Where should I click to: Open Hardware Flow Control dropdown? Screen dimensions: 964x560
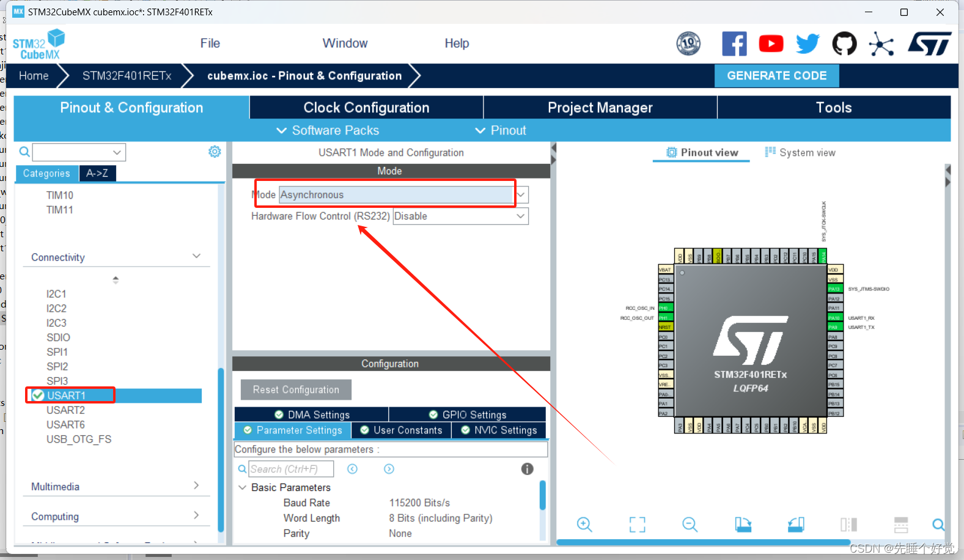point(521,216)
